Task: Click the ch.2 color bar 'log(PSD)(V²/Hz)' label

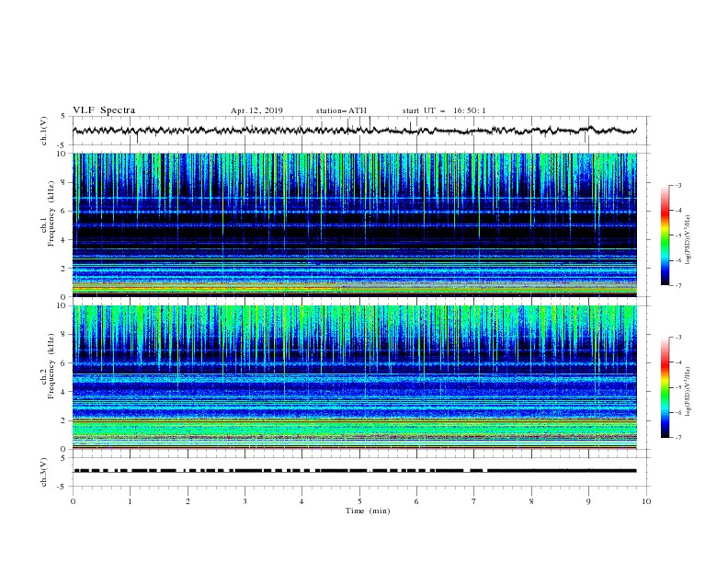Action: coord(688,392)
